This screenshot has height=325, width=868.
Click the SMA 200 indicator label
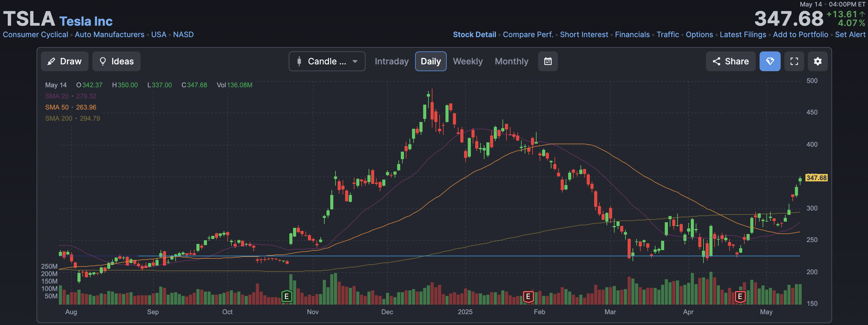(59, 118)
